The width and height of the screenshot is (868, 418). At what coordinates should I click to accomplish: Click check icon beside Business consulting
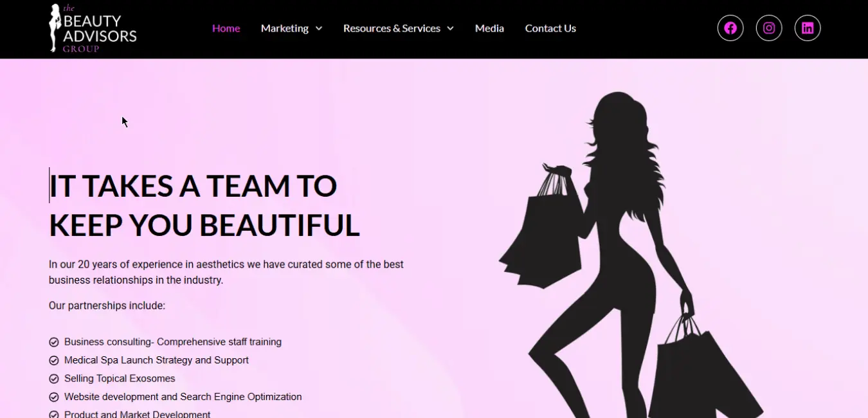pos(54,343)
